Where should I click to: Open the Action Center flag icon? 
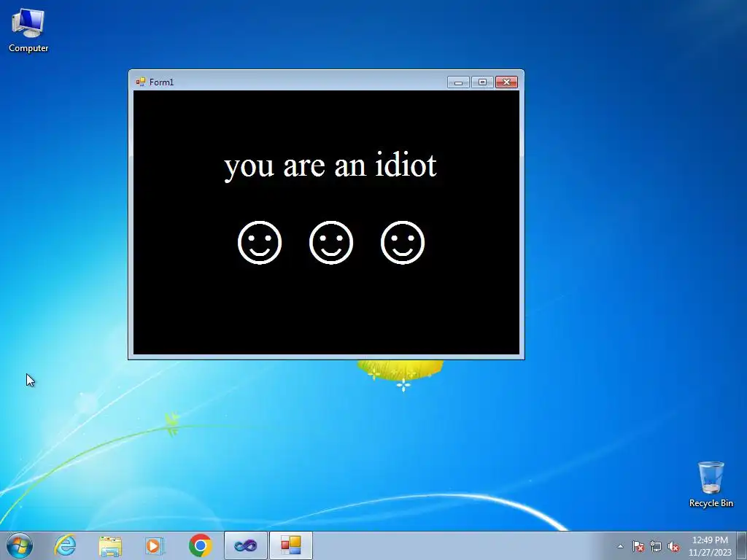click(638, 546)
